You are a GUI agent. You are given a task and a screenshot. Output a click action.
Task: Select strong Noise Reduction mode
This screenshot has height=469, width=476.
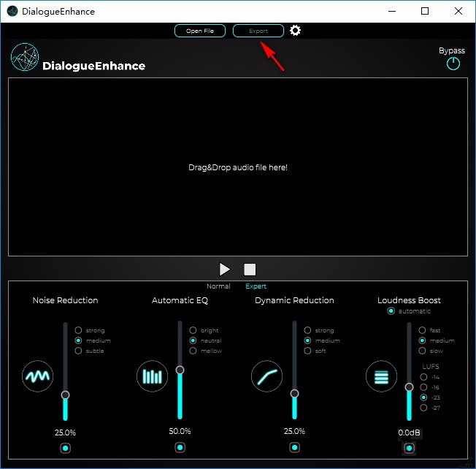pos(79,331)
